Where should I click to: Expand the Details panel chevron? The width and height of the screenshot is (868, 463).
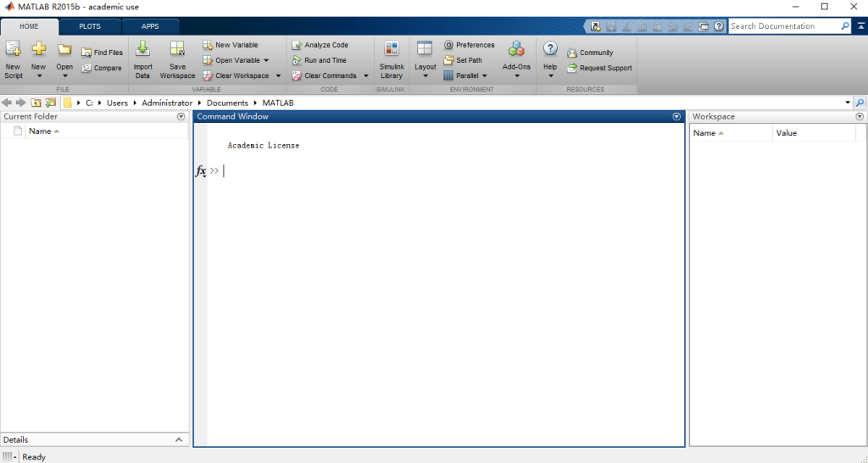coord(179,440)
